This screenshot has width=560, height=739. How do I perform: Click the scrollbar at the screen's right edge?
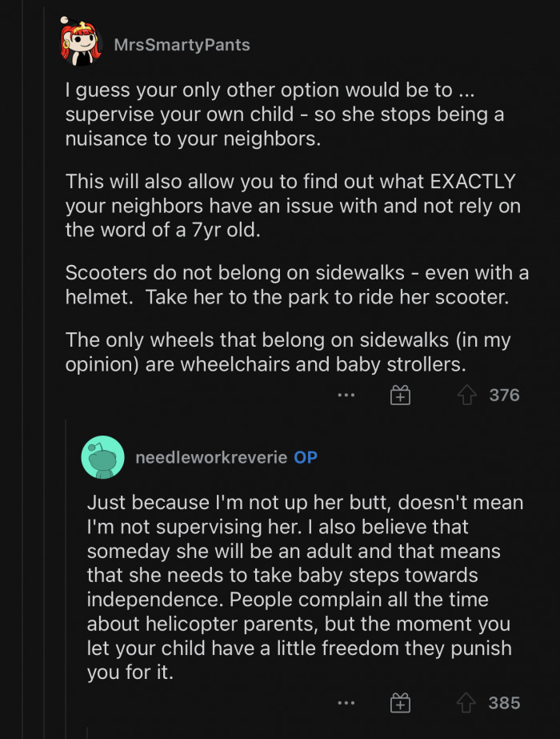555,368
